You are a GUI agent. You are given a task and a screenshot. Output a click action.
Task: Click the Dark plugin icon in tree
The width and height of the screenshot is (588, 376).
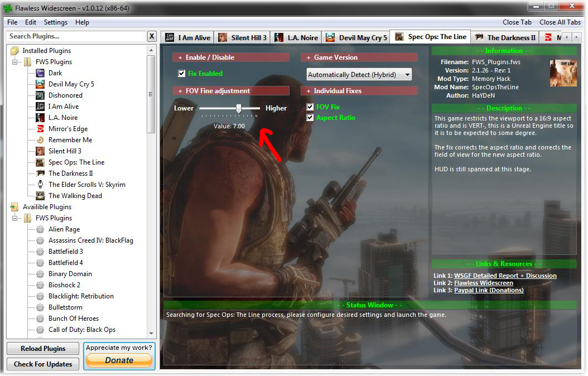pos(40,73)
